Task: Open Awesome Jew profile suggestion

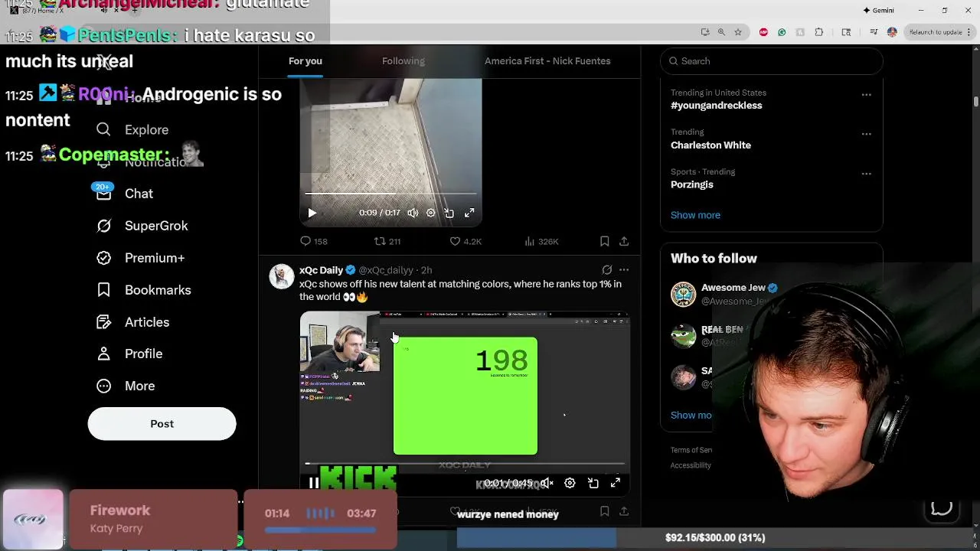Action: tap(733, 288)
